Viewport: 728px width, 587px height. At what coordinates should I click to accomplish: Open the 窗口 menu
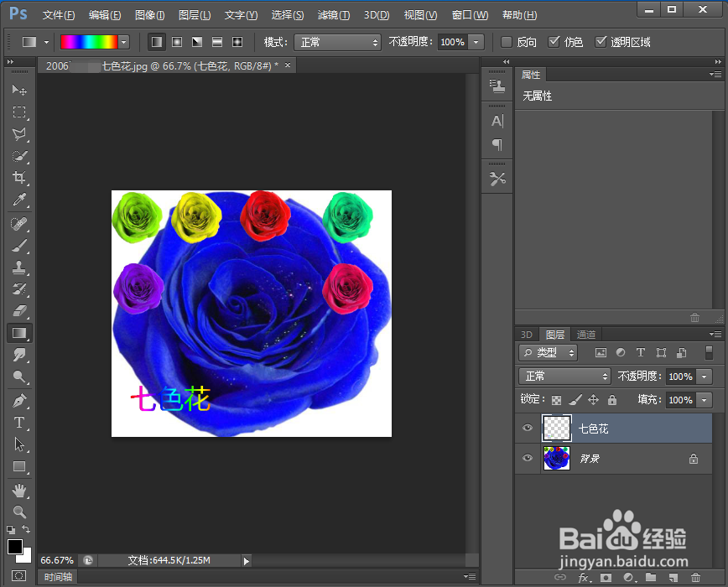coord(470,15)
